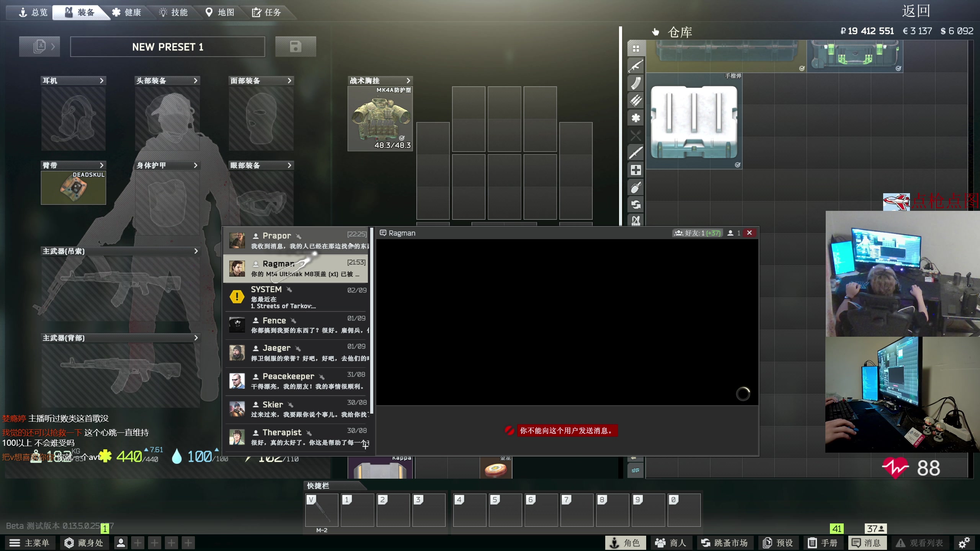
Task: Expand the 身体护甲 body armor slot arrow
Action: 196,165
